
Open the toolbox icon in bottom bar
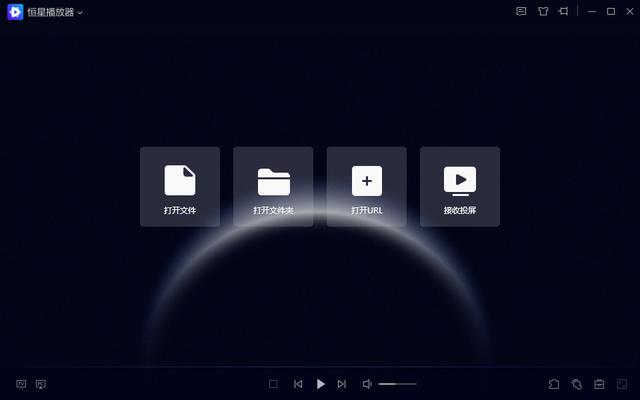599,384
